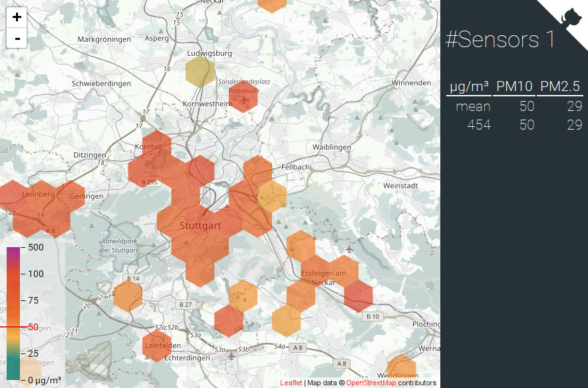
Task: Click the mean row label
Action: [x=473, y=107]
